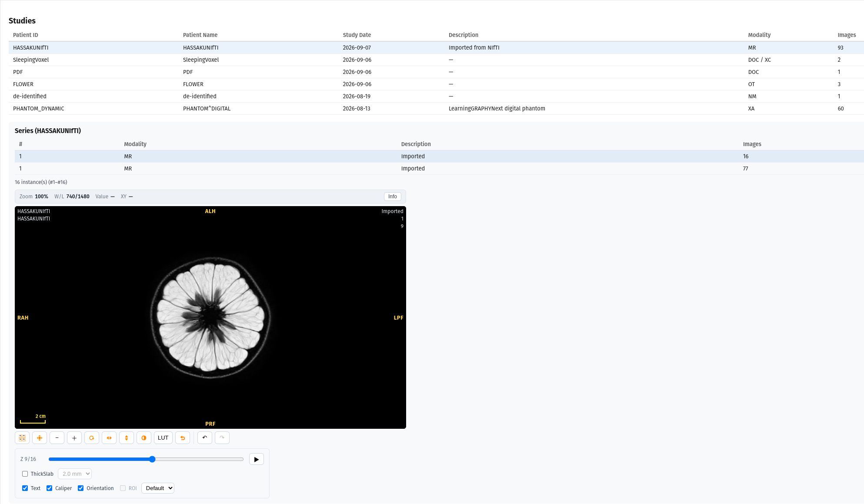Click the orange slice image in viewer
864x504 pixels.
pyautogui.click(x=210, y=317)
